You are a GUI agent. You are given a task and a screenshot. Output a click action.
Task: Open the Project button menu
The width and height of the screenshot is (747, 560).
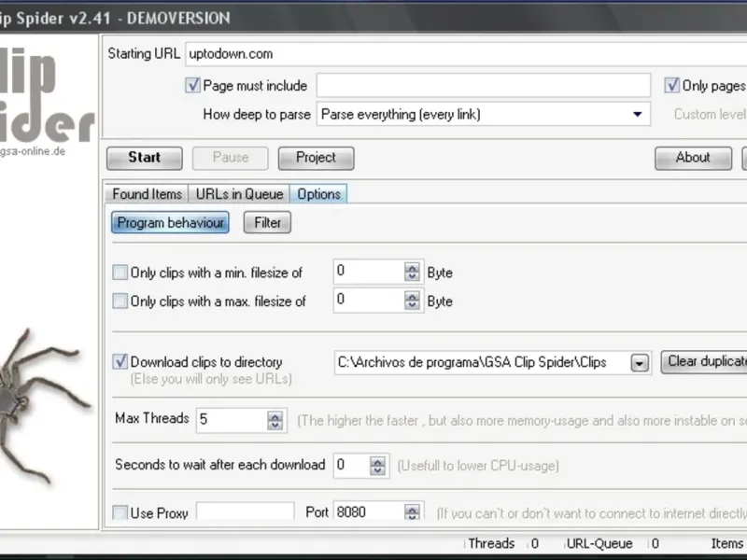(316, 158)
